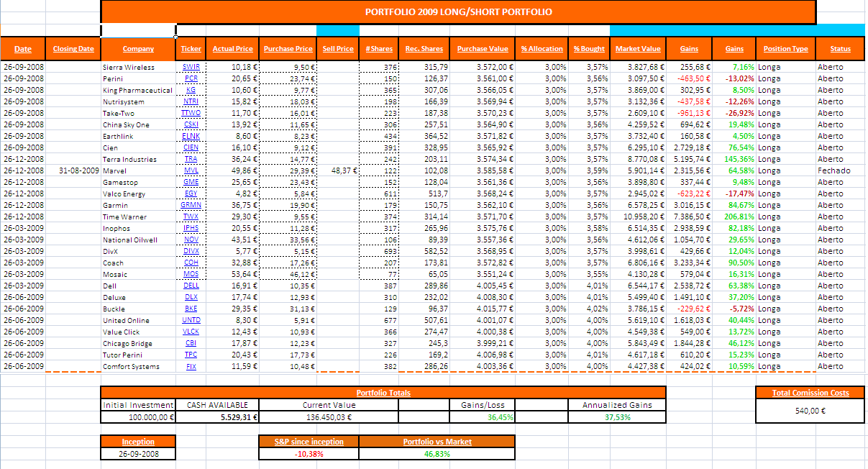Click the GRMN ticker link

pyautogui.click(x=191, y=205)
